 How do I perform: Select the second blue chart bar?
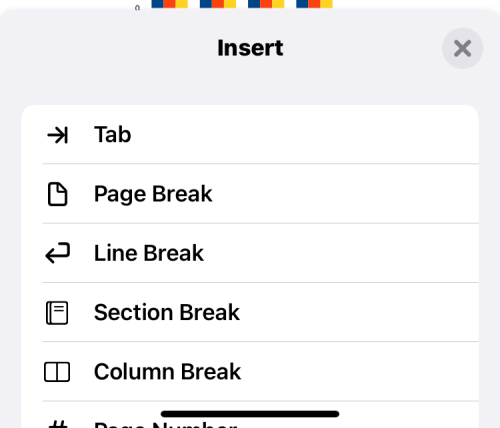point(206,4)
